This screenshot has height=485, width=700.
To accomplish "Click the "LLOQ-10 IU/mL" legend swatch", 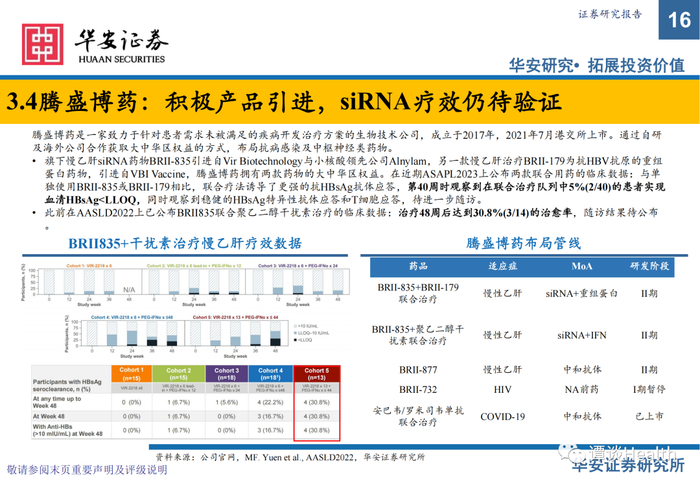I will click(296, 333).
